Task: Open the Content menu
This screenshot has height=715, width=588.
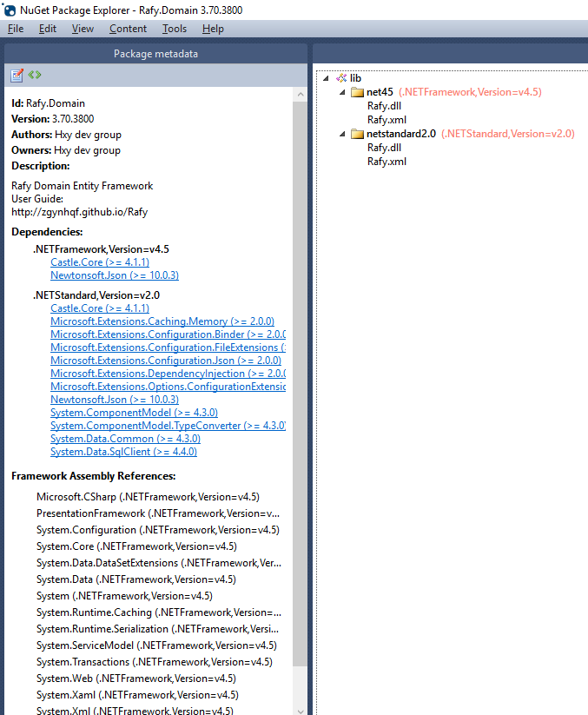Action: (x=128, y=29)
